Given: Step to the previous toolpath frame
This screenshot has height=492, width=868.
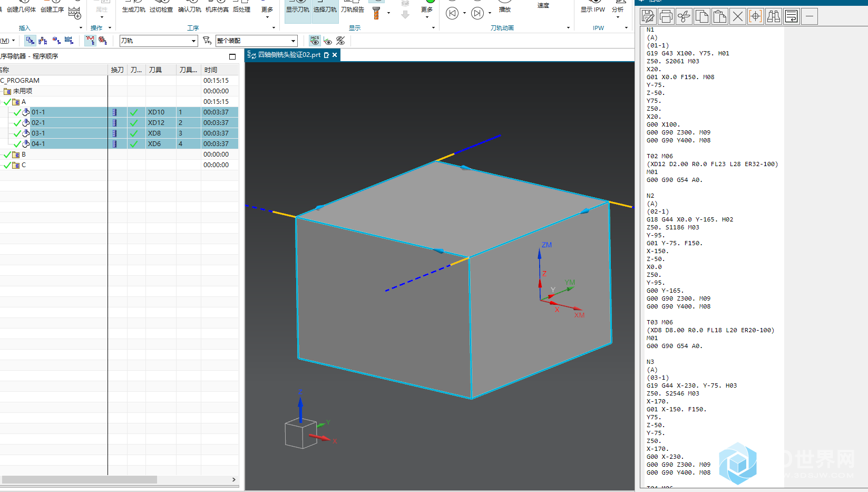Looking at the screenshot, I should coord(452,13).
